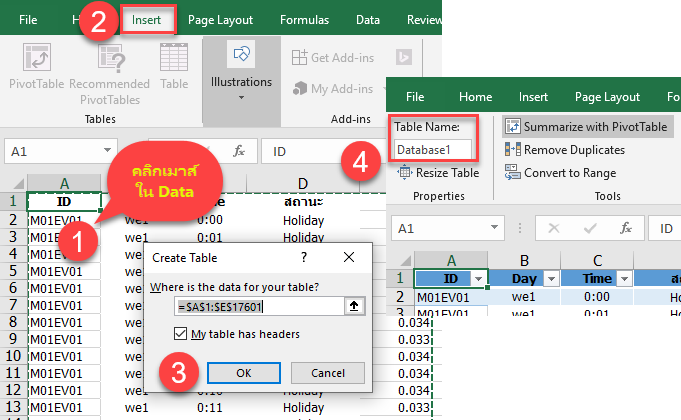Open the ID column filter dropdown

pyautogui.click(x=478, y=278)
